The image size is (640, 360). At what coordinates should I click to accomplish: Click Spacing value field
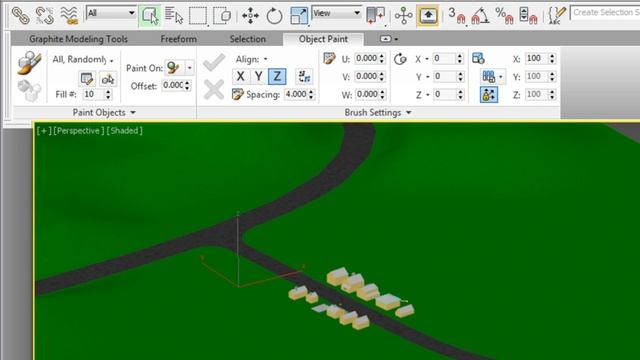[x=296, y=95]
